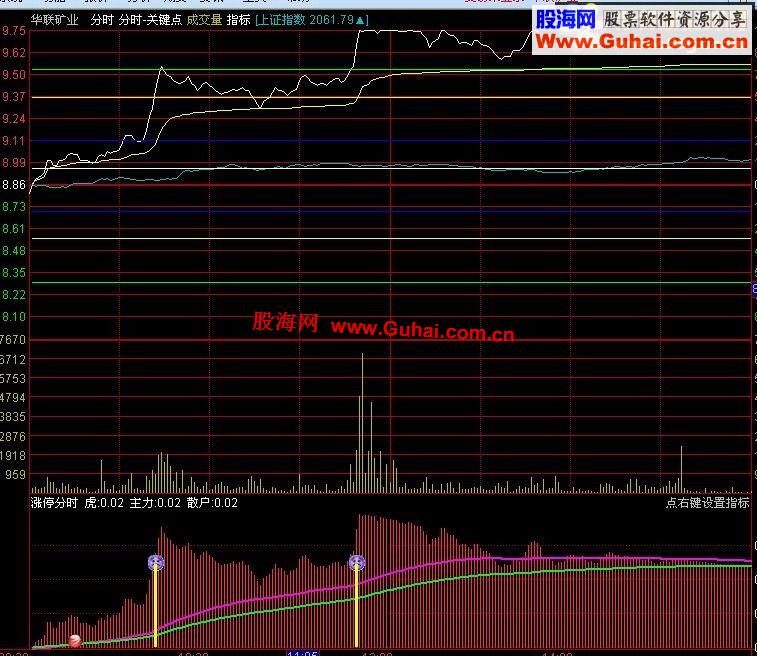The width and height of the screenshot is (757, 656).
Task: Click the 8.35 price axis label
Action: [13, 273]
